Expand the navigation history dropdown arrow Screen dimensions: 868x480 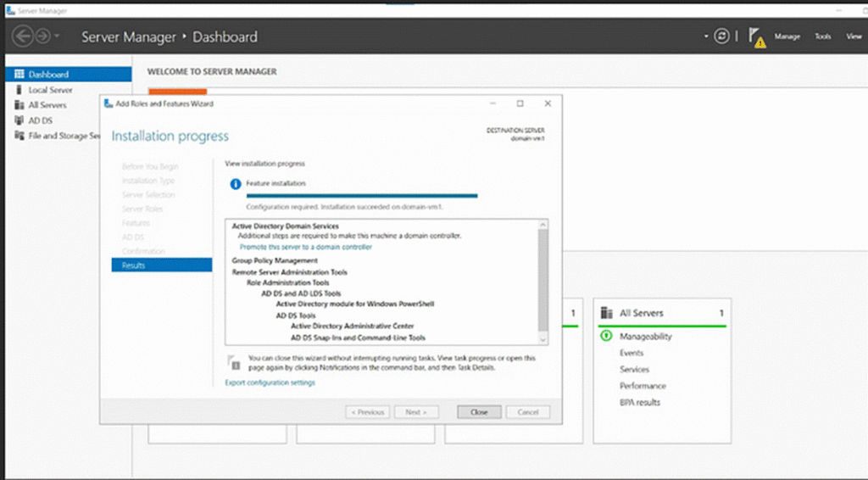tap(58, 37)
